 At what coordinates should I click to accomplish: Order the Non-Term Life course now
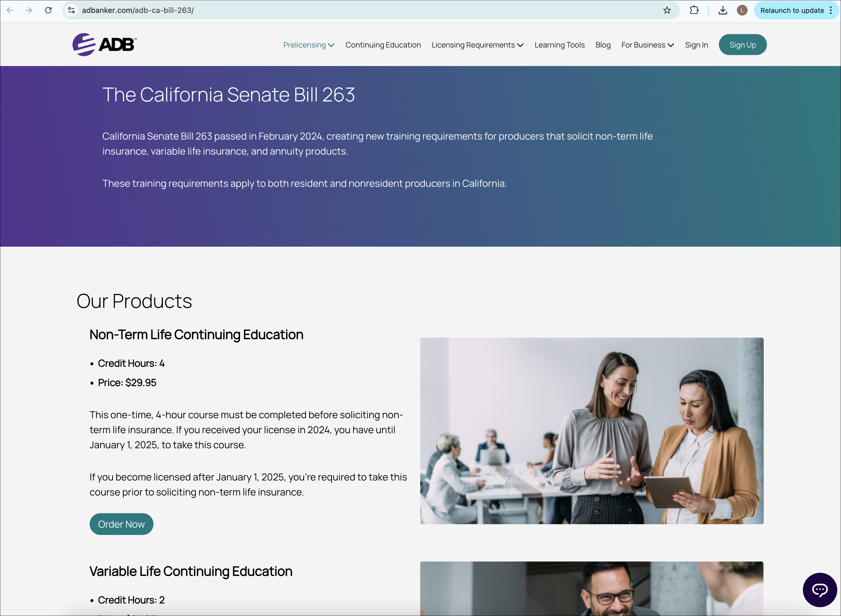coord(121,524)
